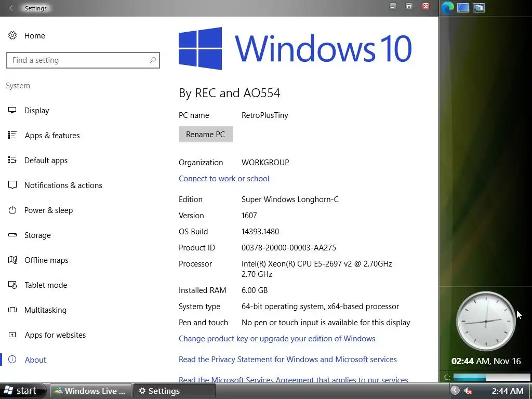Open Microsoft Edge from the sidebar
Screen dimensions: 532x399
(x=447, y=7)
